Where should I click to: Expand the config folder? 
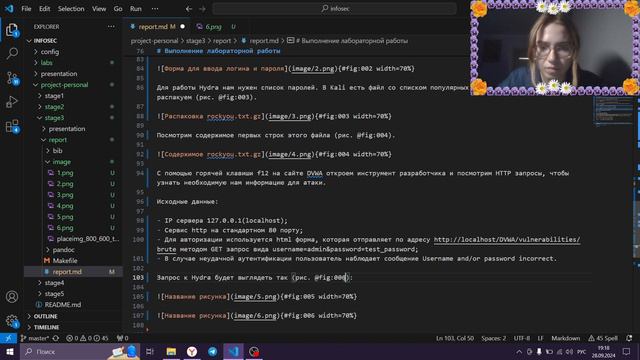50,52
